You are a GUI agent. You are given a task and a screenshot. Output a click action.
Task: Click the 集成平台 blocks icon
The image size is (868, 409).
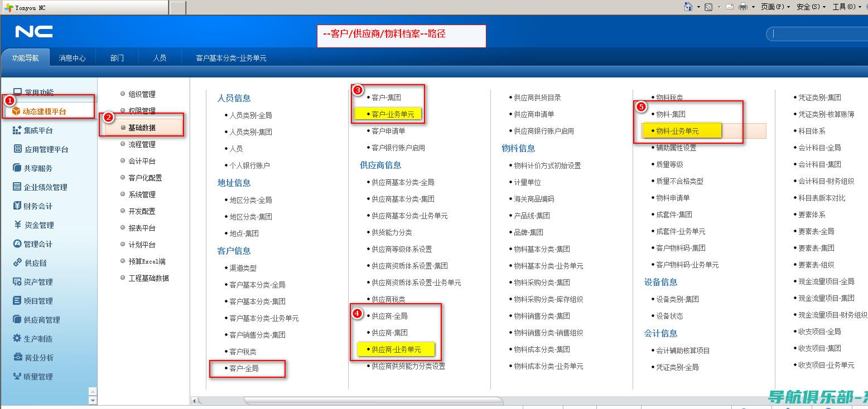tap(17, 130)
